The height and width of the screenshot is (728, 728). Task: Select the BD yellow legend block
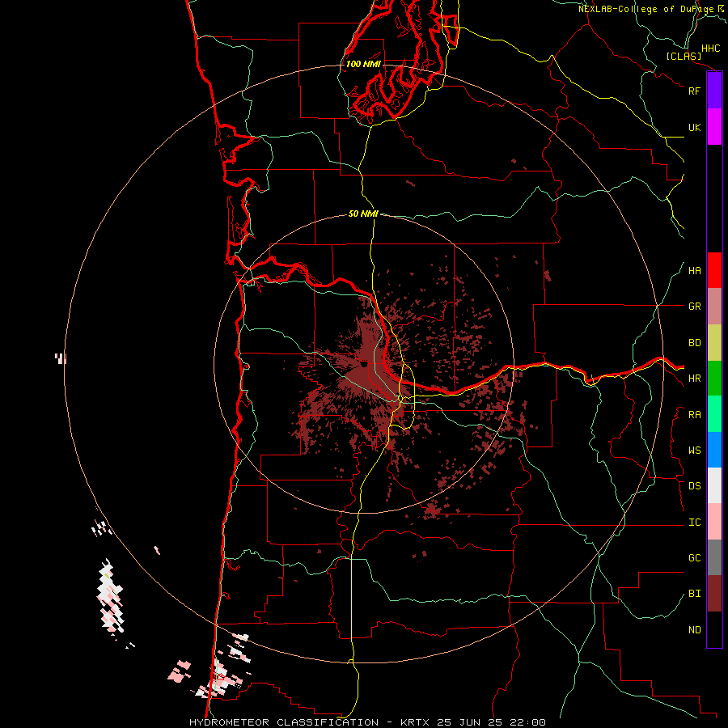[714, 343]
